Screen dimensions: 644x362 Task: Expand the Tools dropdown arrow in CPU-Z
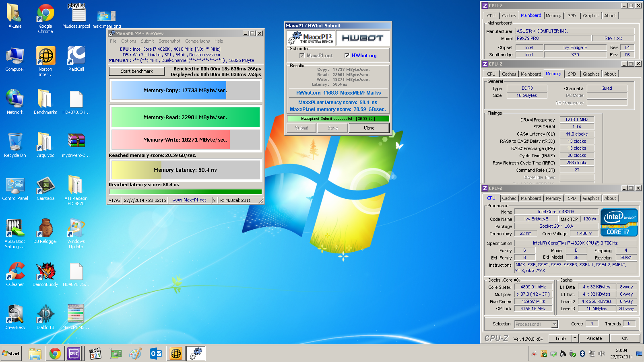pyautogui.click(x=575, y=338)
